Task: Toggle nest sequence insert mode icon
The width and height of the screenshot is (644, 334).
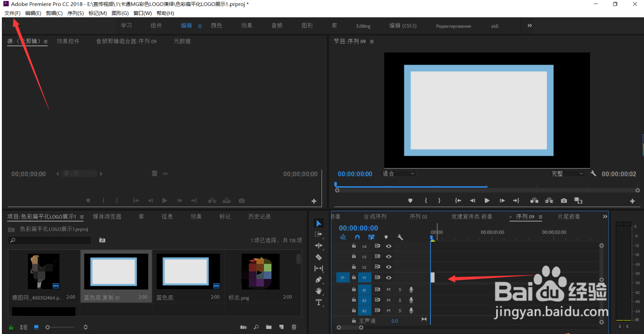Action: coord(343,237)
